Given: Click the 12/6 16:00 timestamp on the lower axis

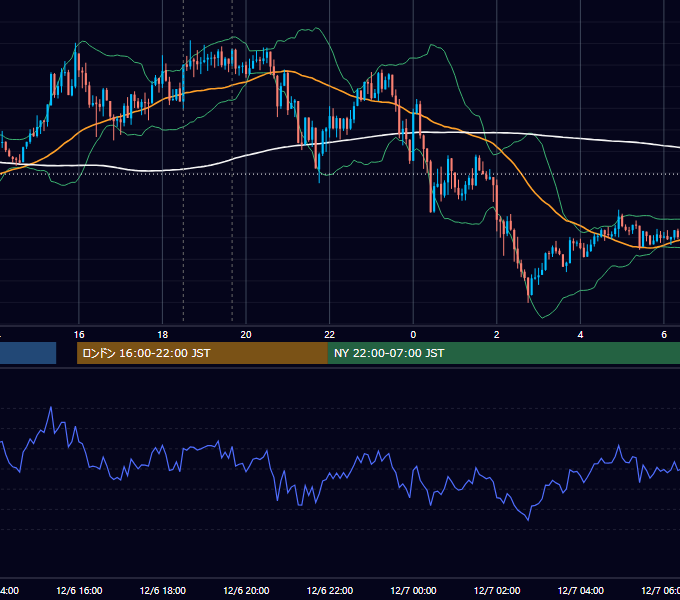Looking at the screenshot, I should pos(79,591).
